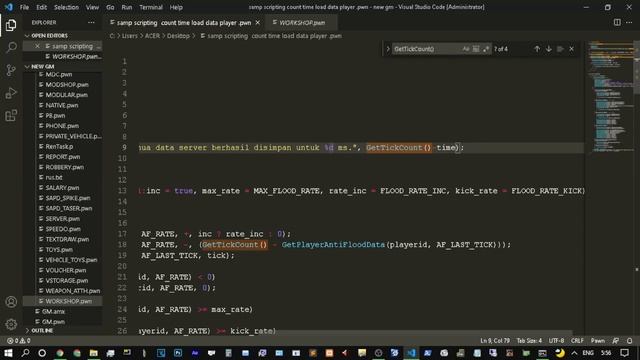Open the Extensions view
Image resolution: width=640 pixels, height=360 pixels.
pyautogui.click(x=11, y=116)
